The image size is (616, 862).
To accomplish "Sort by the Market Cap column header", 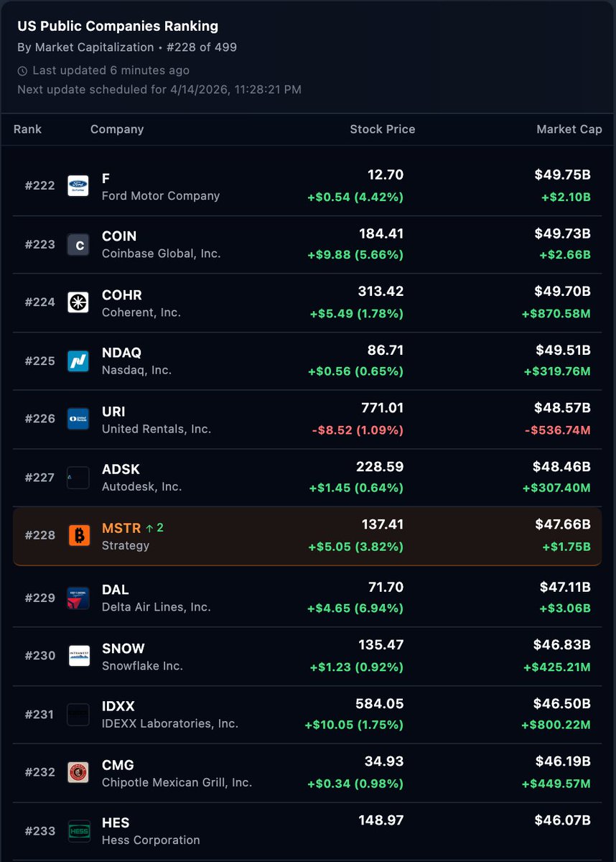I will [569, 129].
